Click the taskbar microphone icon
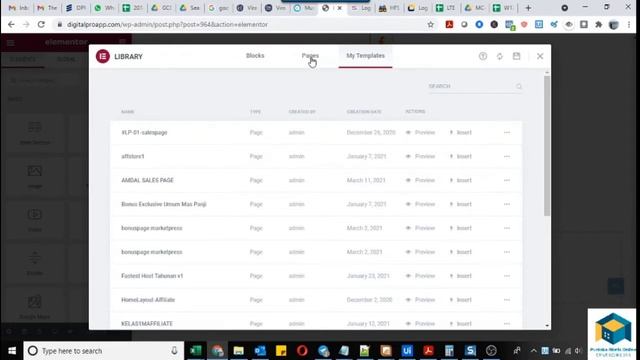 tap(174, 351)
